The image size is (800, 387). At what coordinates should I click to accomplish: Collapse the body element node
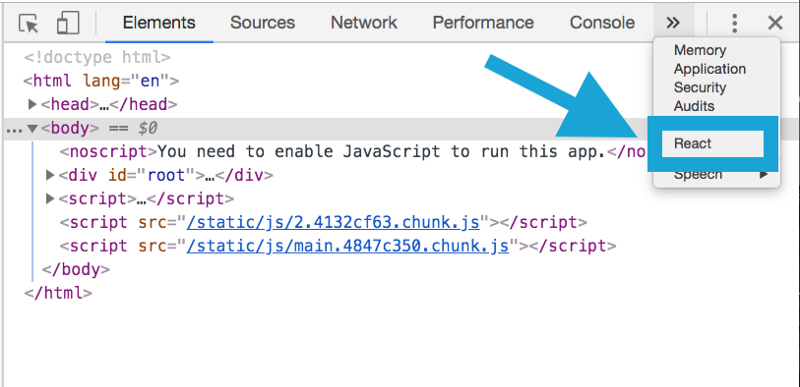(32, 128)
